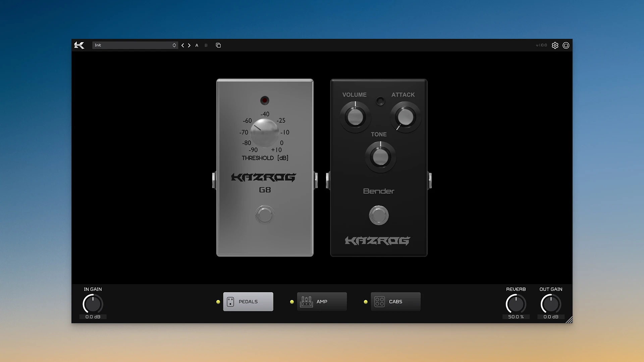The height and width of the screenshot is (362, 644).
Task: Select the A comparison state
Action: pyautogui.click(x=197, y=45)
